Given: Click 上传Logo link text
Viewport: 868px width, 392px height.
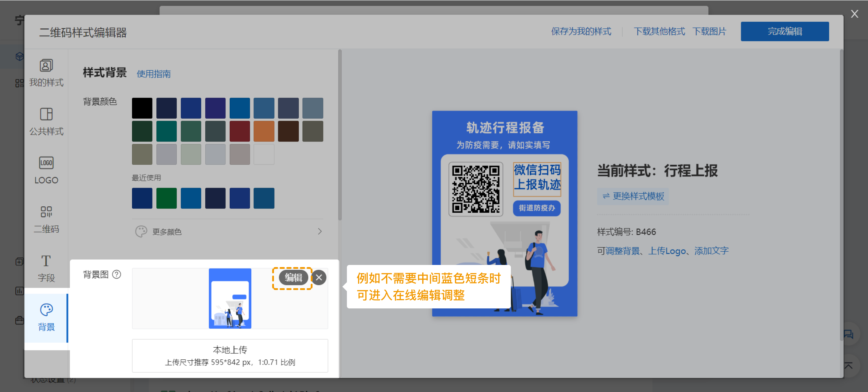Looking at the screenshot, I should 667,251.
